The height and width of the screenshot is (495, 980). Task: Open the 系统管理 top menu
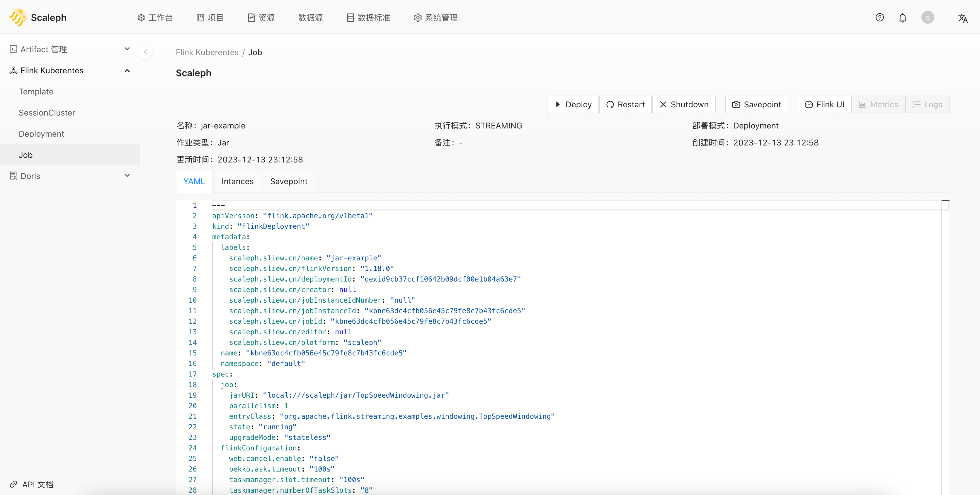pos(435,18)
